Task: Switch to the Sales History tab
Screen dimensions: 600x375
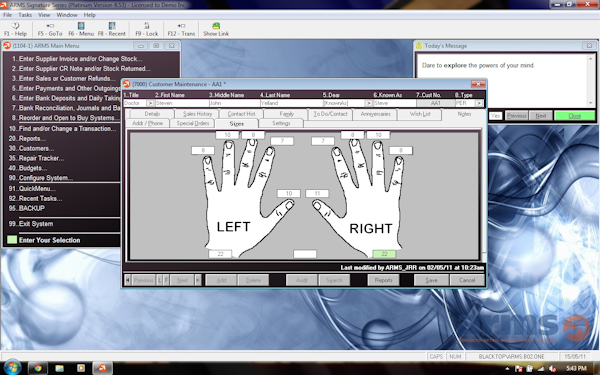Action: [x=197, y=114]
